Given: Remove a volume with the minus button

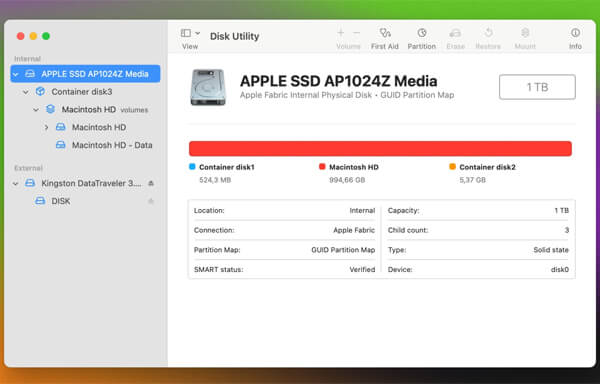Looking at the screenshot, I should coord(356,33).
